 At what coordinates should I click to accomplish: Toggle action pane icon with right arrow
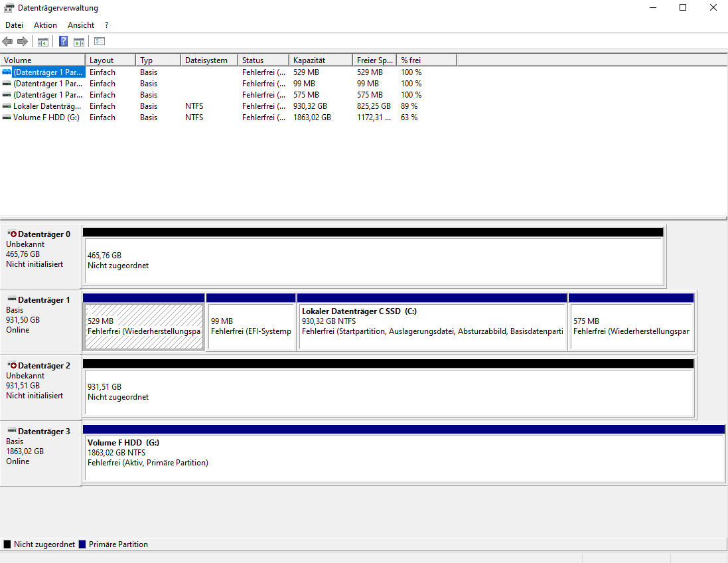coord(79,42)
